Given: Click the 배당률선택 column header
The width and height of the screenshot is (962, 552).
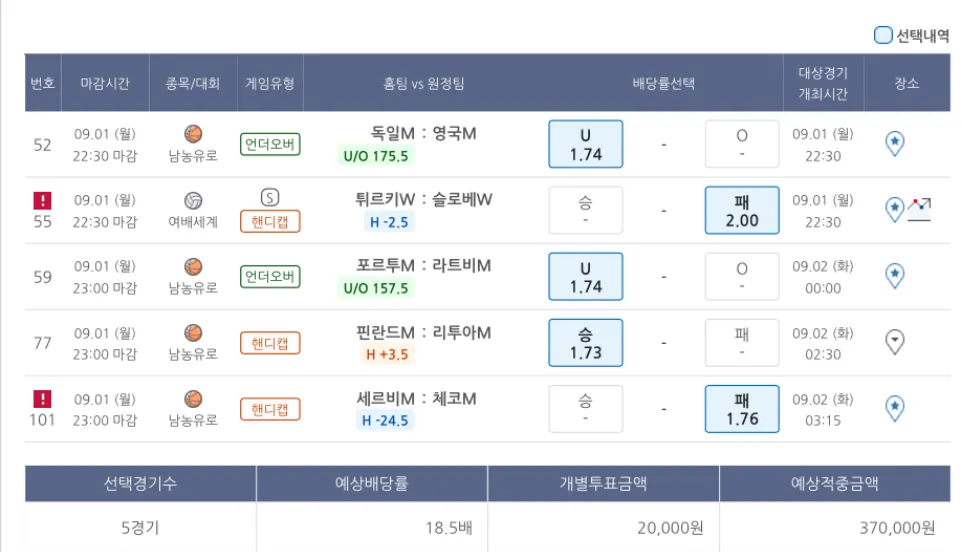Looking at the screenshot, I should 663,83.
